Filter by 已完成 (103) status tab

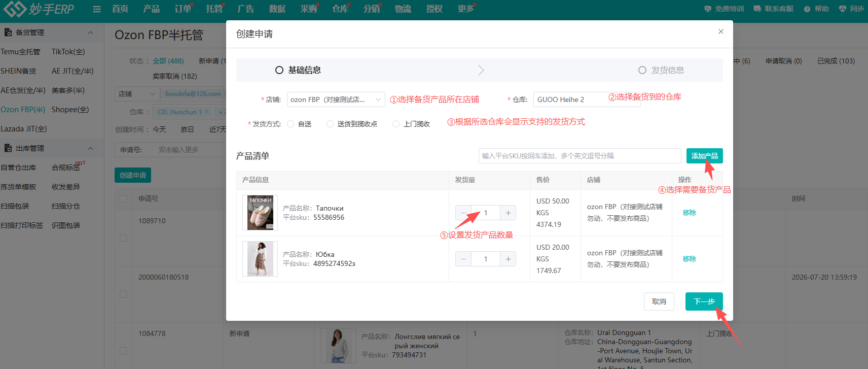tap(836, 61)
